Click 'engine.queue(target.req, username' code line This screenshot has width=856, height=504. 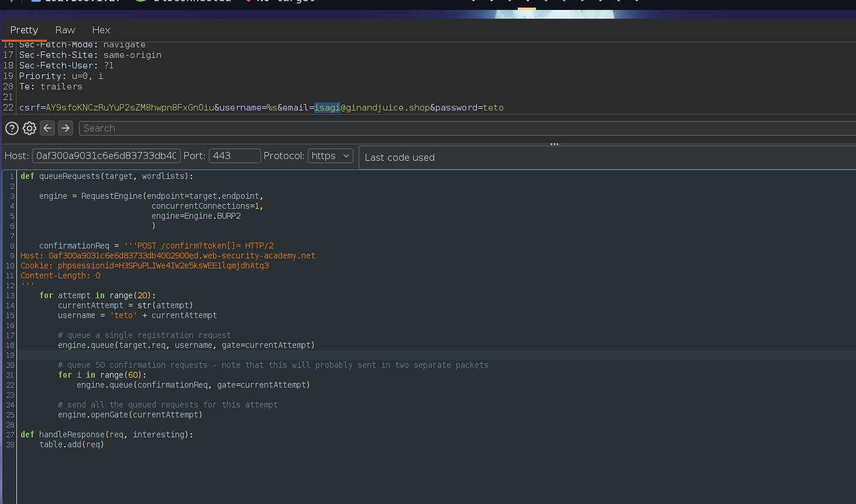tap(186, 345)
